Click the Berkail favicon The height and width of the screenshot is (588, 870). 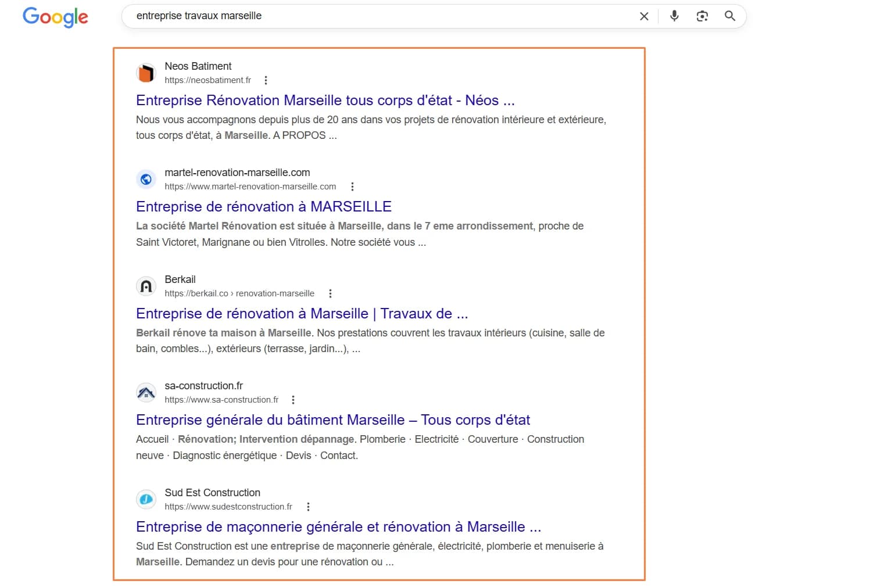pyautogui.click(x=146, y=286)
